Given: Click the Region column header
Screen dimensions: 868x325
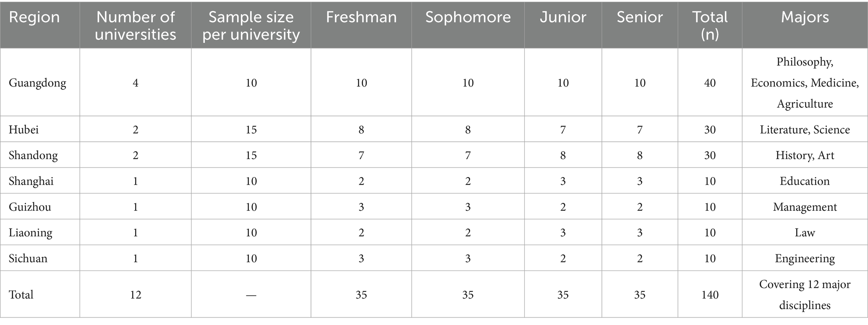Looking at the screenshot, I should click(34, 17).
